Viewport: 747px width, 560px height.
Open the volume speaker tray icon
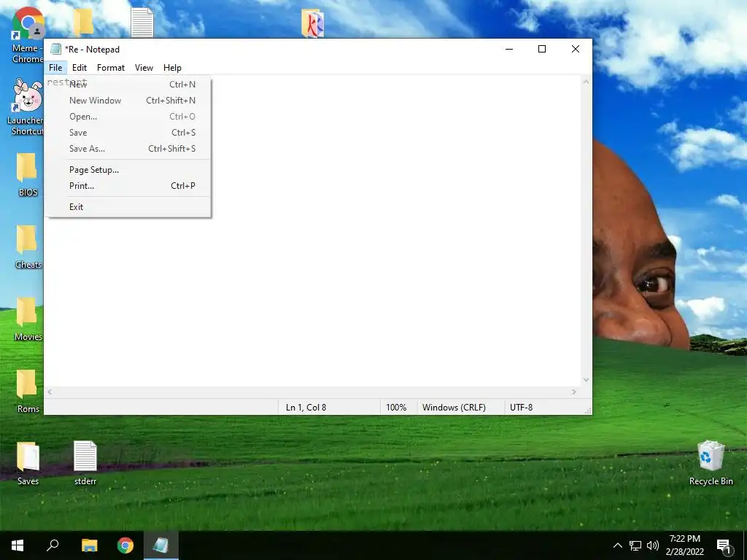(x=653, y=545)
